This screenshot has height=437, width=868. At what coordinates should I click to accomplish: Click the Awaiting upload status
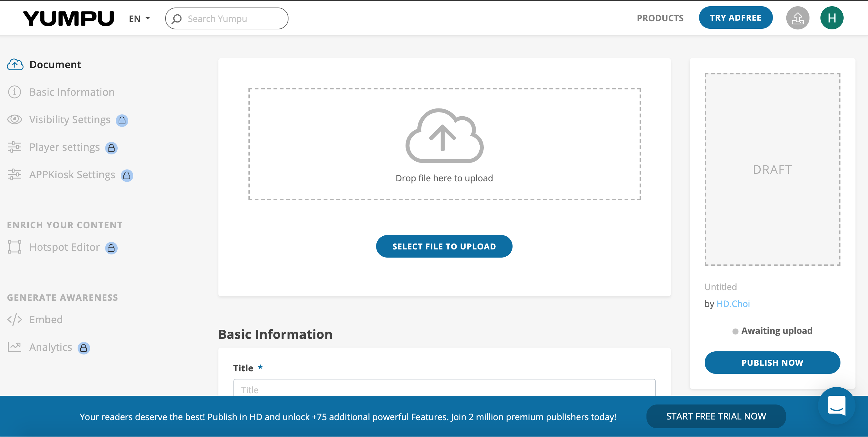pos(772,331)
